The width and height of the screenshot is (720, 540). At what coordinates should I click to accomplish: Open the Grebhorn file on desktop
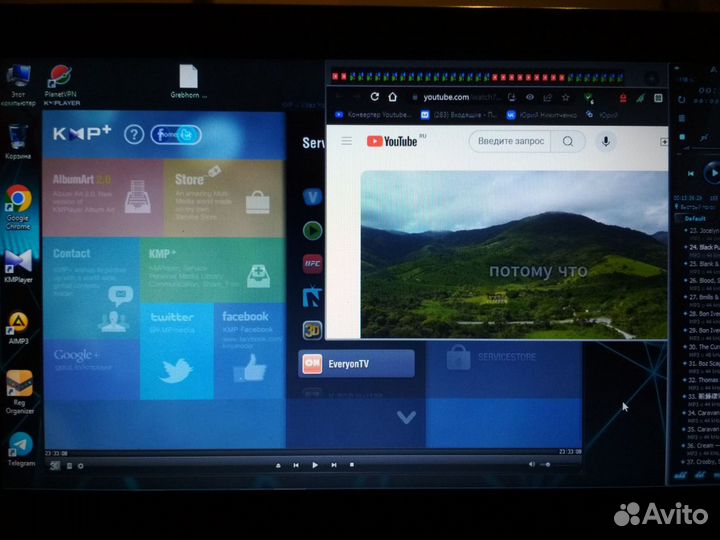[188, 82]
